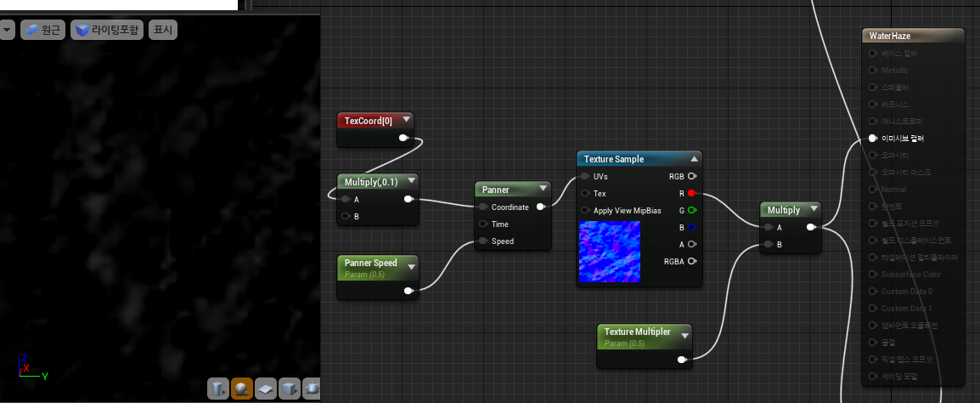Image resolution: width=980 pixels, height=403 pixels.
Task: Click the Custom Data 1 input pin
Action: 873,308
